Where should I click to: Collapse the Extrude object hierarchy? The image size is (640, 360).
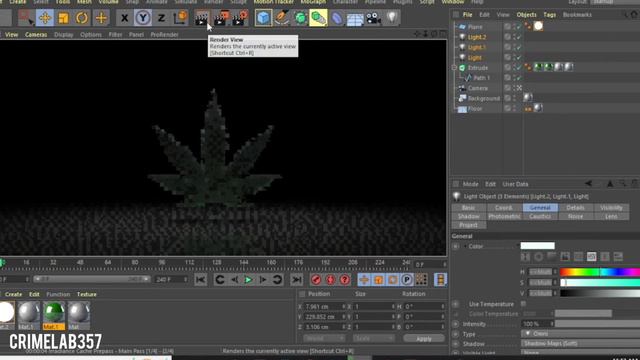tap(454, 68)
